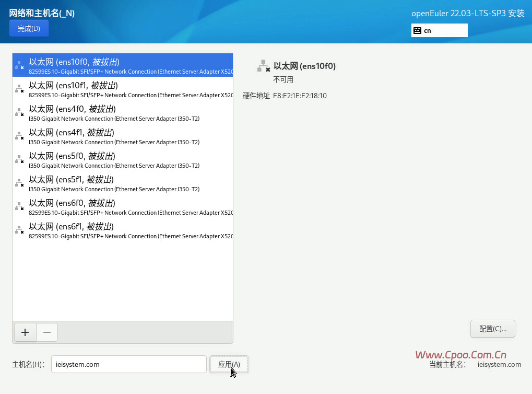This screenshot has width=532, height=394.
Task: Focus the 主机名 hostname input field
Action: click(128, 364)
